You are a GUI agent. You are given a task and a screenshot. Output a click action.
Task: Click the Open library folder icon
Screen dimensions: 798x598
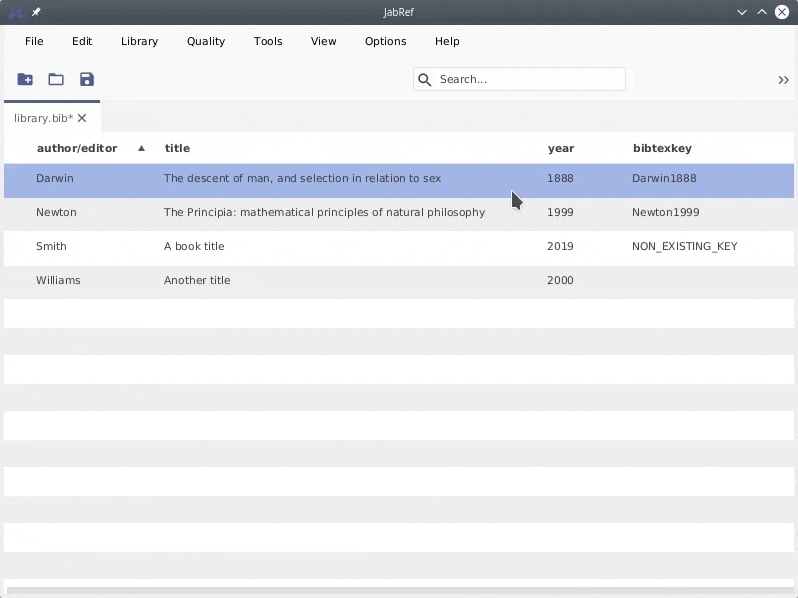(56, 80)
